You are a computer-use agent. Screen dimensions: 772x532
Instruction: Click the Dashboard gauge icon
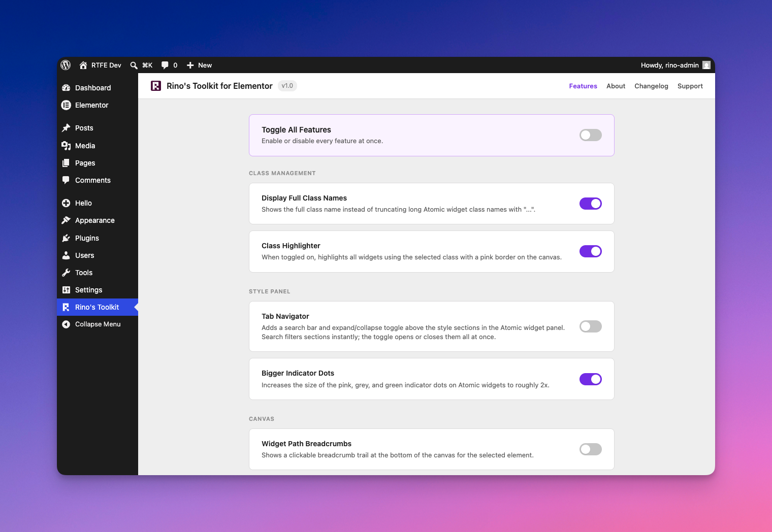pos(66,88)
